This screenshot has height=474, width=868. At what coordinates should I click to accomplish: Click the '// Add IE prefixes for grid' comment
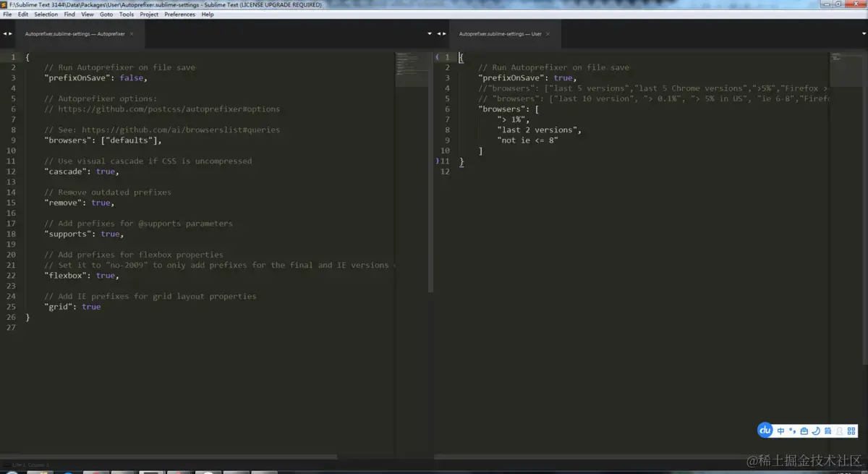pyautogui.click(x=150, y=296)
